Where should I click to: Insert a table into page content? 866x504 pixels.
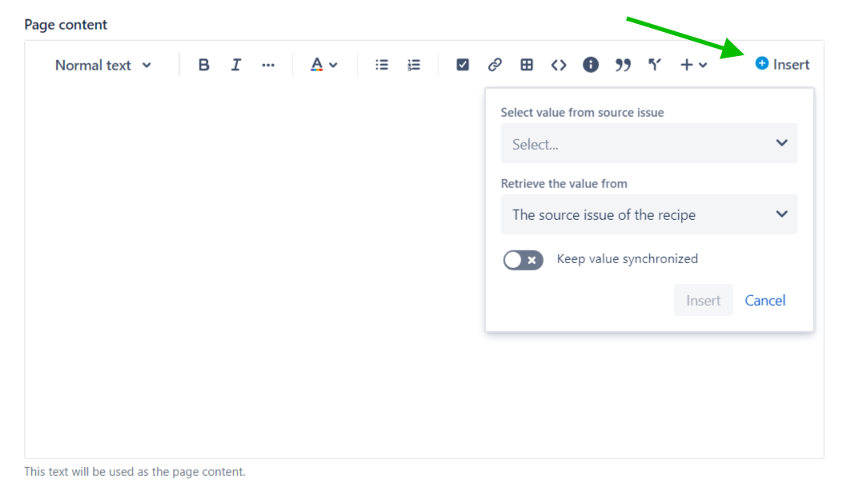tap(527, 65)
